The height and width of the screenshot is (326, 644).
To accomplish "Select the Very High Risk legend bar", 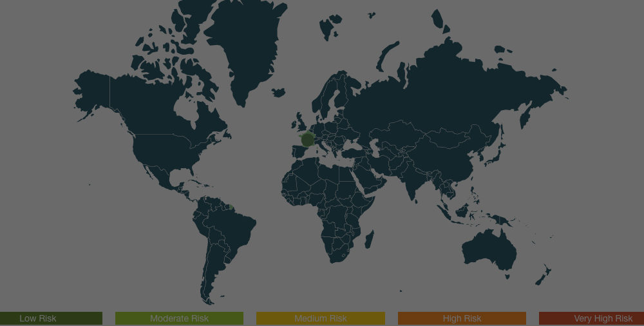I will pos(591,318).
